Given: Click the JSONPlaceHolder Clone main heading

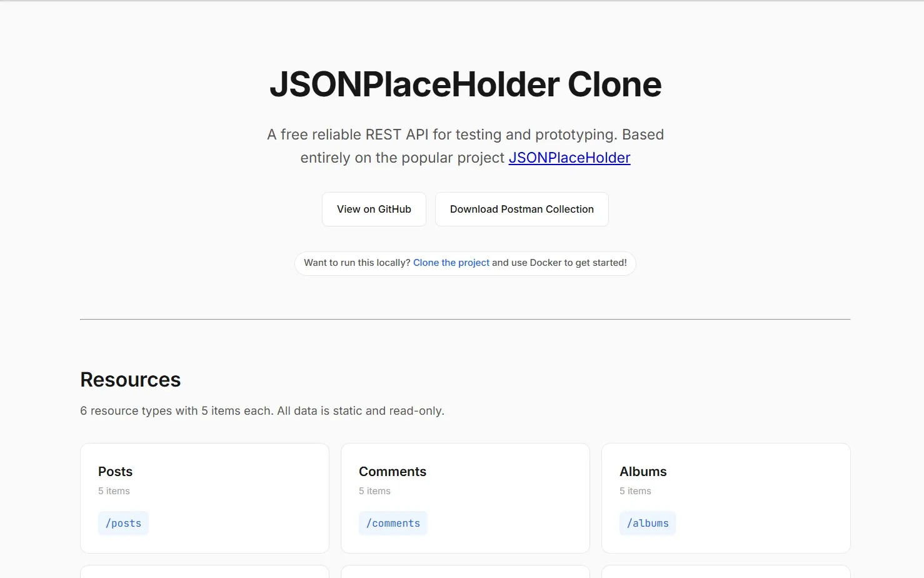Looking at the screenshot, I should pos(465,84).
